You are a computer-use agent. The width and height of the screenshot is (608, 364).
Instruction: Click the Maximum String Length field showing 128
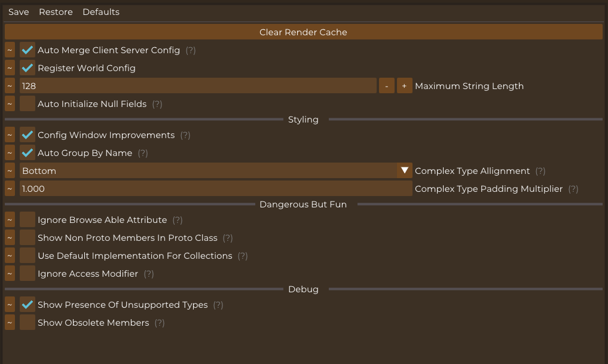click(x=198, y=85)
